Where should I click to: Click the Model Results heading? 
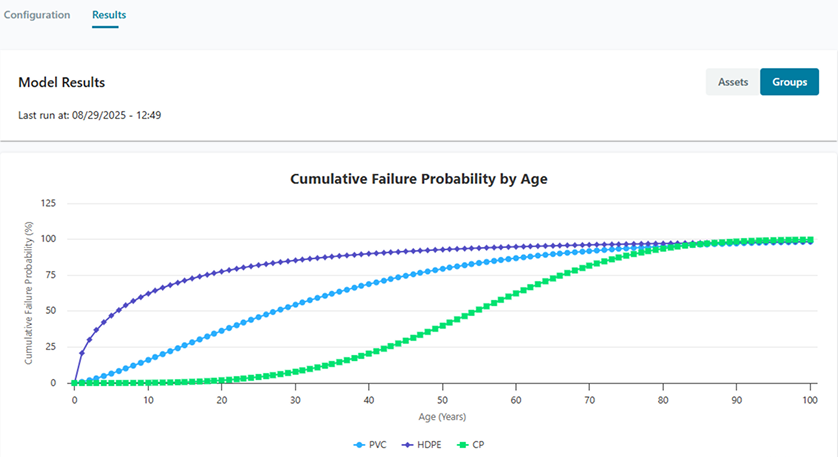[x=62, y=82]
